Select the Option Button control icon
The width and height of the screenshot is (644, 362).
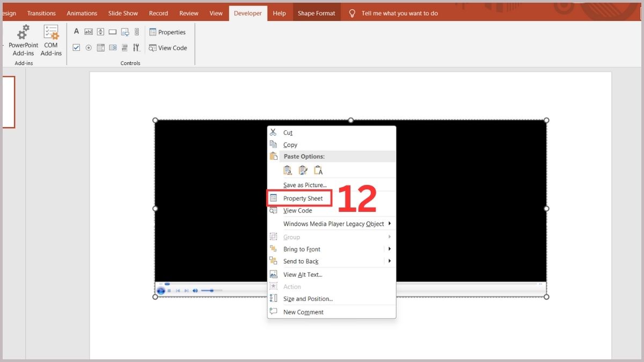coord(89,47)
